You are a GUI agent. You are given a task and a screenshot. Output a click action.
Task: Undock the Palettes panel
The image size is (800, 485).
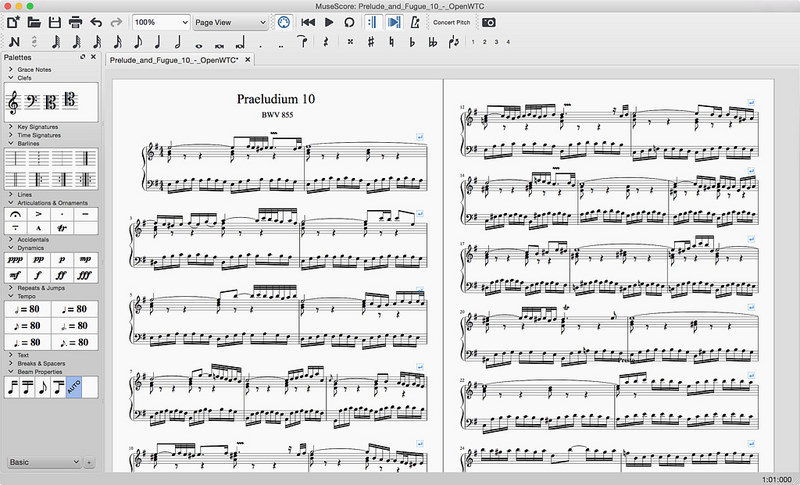pyautogui.click(x=83, y=57)
